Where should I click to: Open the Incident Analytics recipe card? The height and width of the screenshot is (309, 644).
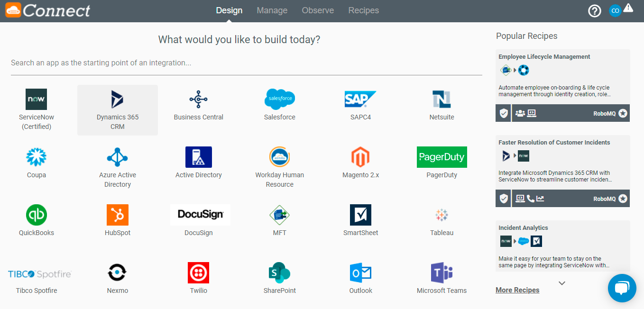563,245
